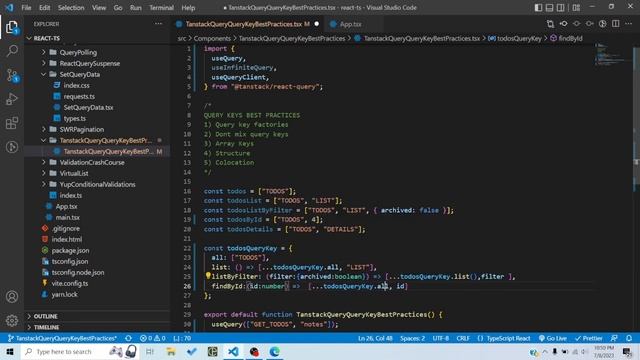Open errors and warnings count in status bar
640x360 pixels.
[x=153, y=338]
